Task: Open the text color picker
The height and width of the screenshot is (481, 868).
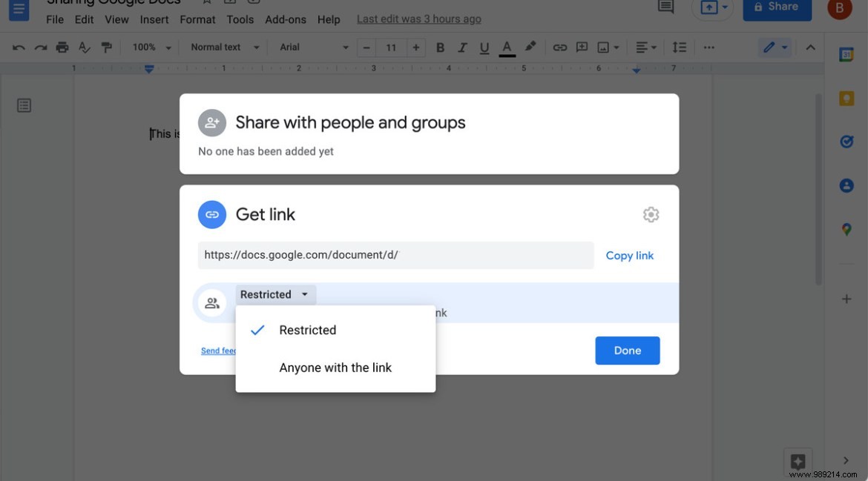Action: (x=506, y=47)
